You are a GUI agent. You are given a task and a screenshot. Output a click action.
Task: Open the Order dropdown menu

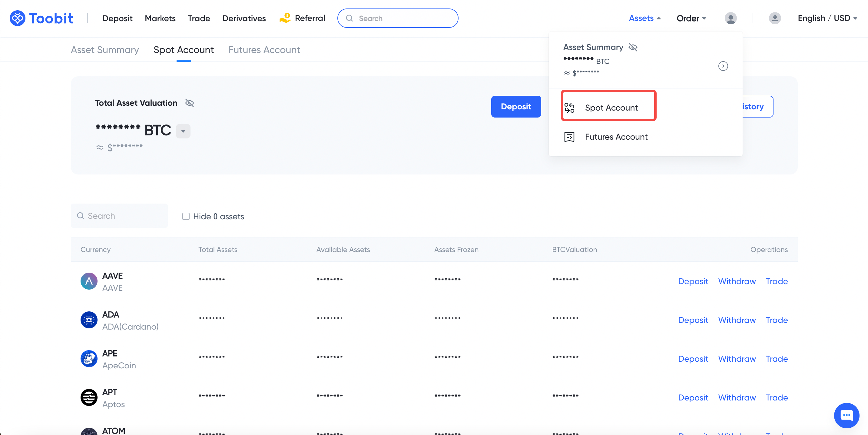[x=691, y=18]
